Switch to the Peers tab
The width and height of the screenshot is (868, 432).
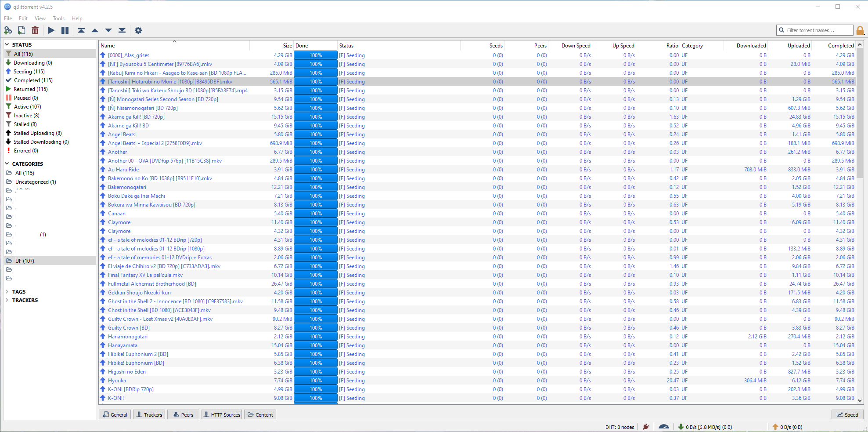click(x=183, y=414)
